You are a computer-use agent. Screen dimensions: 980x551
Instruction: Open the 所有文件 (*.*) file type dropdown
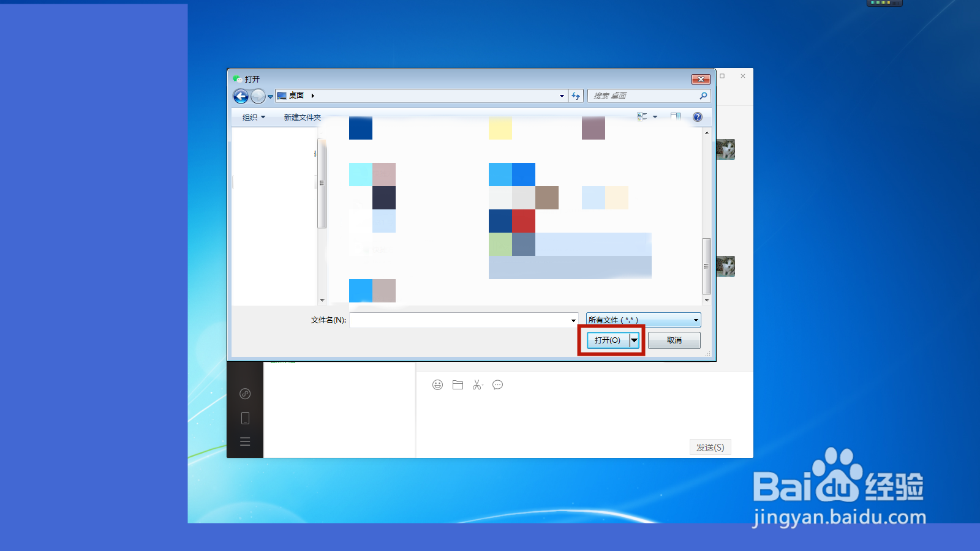pos(643,320)
